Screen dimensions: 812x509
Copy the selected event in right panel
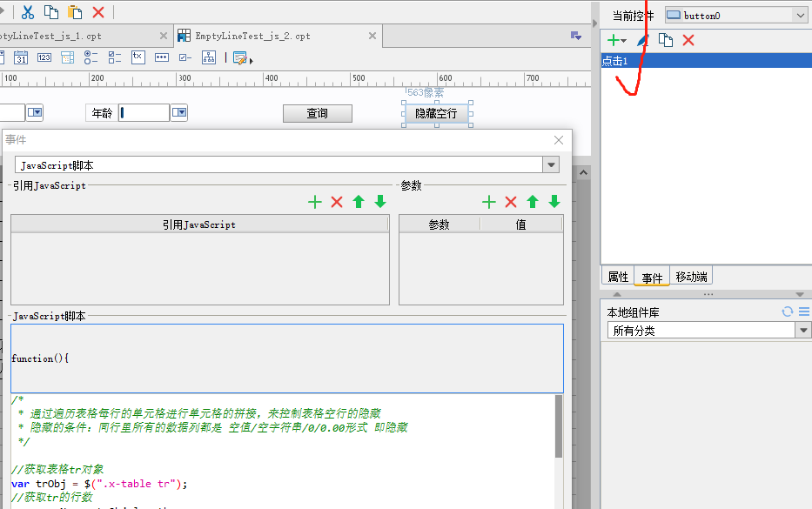pos(666,40)
